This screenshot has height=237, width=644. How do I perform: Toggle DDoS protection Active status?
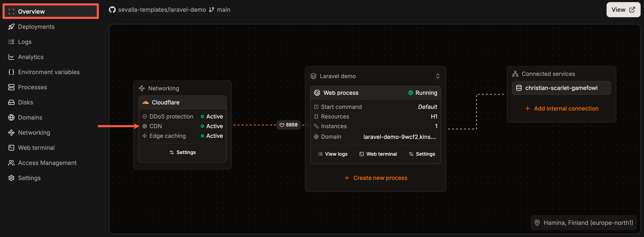[212, 116]
